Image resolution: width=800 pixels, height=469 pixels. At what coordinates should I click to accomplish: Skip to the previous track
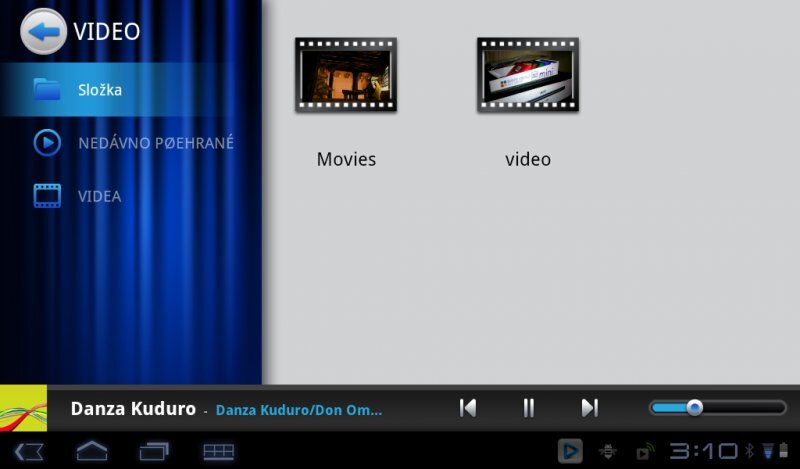[x=467, y=408]
